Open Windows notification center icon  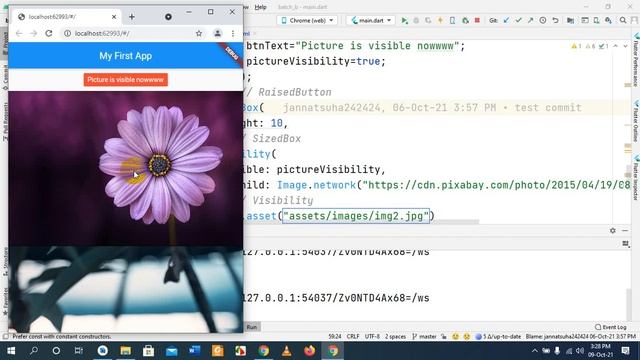coord(625,351)
